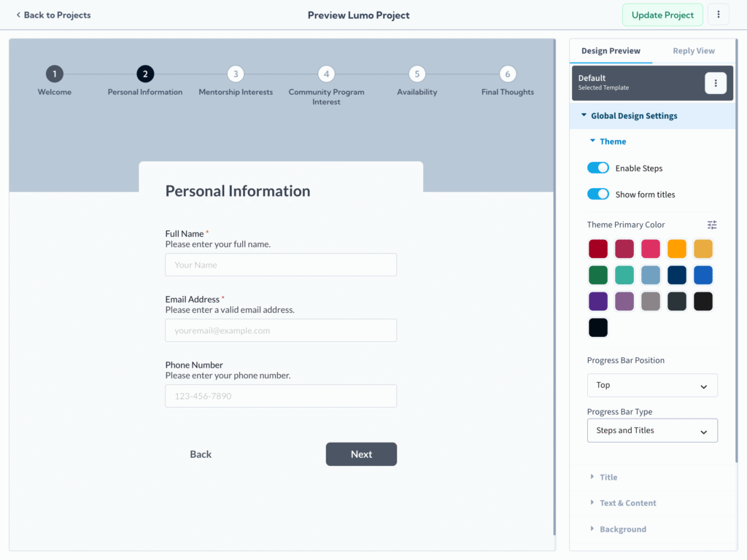The width and height of the screenshot is (747, 560).
Task: Click the Mentorship Interests step label
Action: (236, 92)
